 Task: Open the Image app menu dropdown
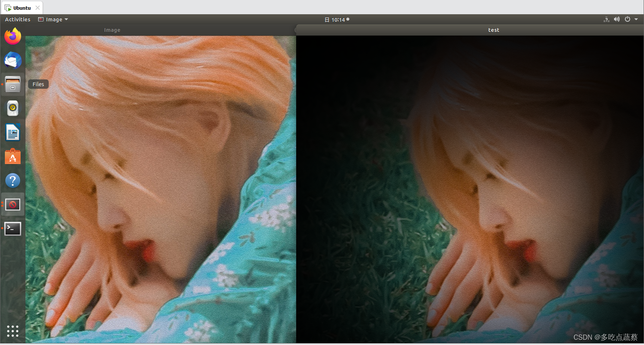click(53, 19)
